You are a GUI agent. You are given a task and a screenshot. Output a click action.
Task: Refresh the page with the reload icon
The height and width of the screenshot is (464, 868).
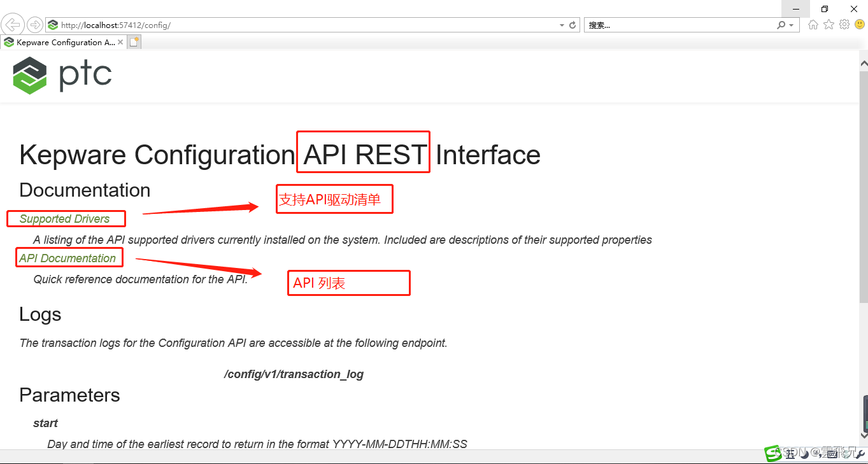[573, 25]
